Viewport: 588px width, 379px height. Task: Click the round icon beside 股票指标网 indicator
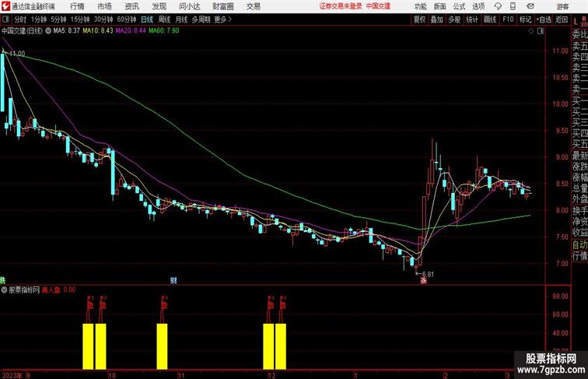(4, 290)
